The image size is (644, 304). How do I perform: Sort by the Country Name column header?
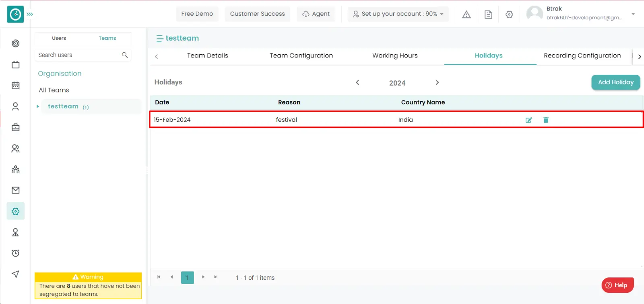pyautogui.click(x=423, y=102)
